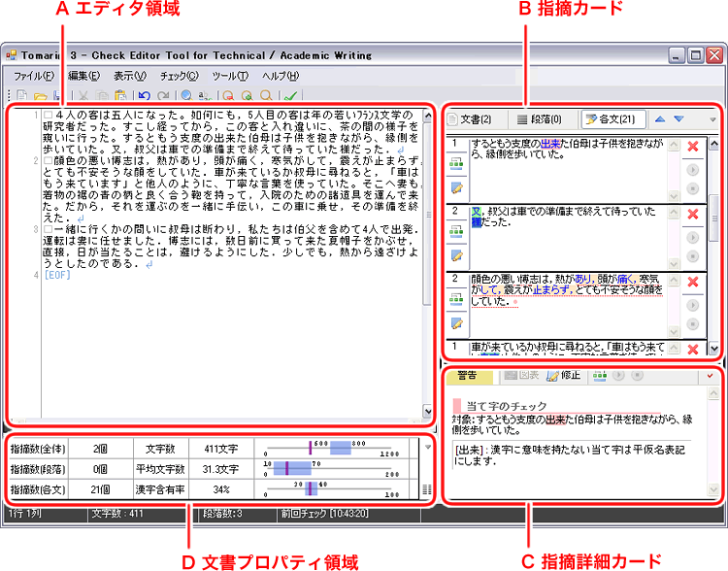
Task: Click the 'ab' Replace toolbar icon
Action: click(x=205, y=96)
